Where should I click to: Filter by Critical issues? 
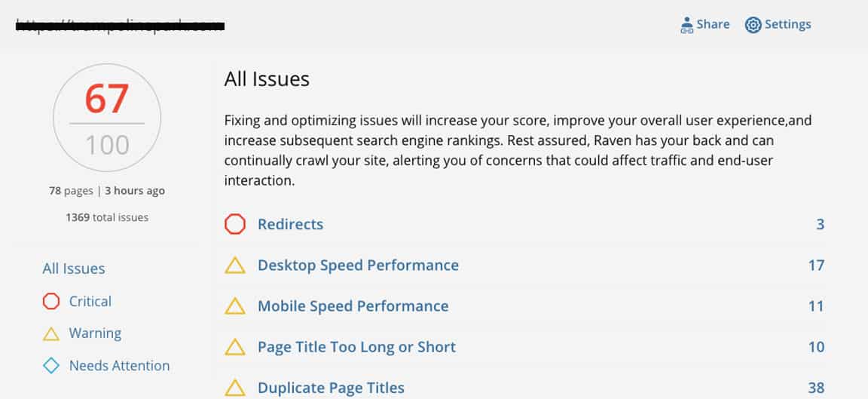pyautogui.click(x=90, y=302)
